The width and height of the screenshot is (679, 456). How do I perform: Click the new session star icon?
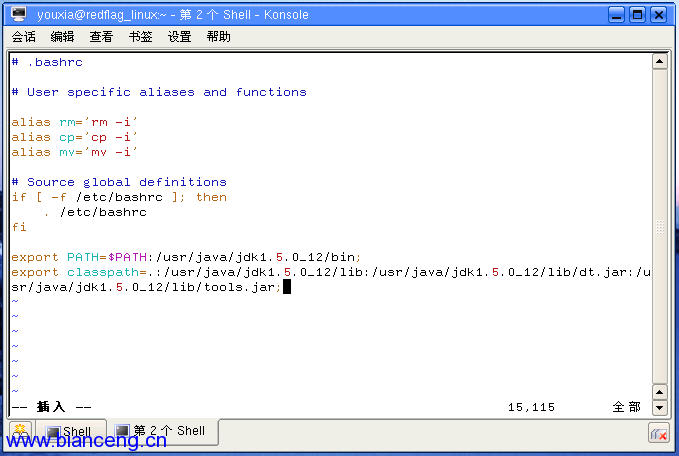[x=20, y=431]
